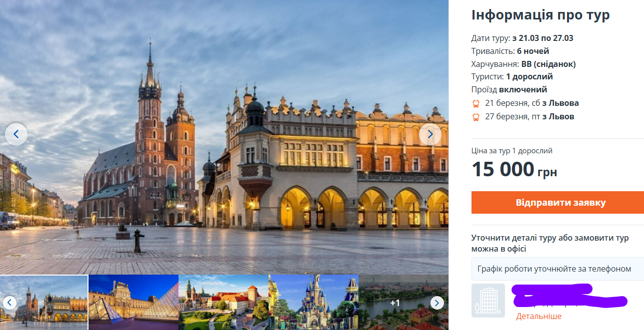Click the Інформація про тур heading
The height and width of the screenshot is (330, 644).
coord(540,15)
